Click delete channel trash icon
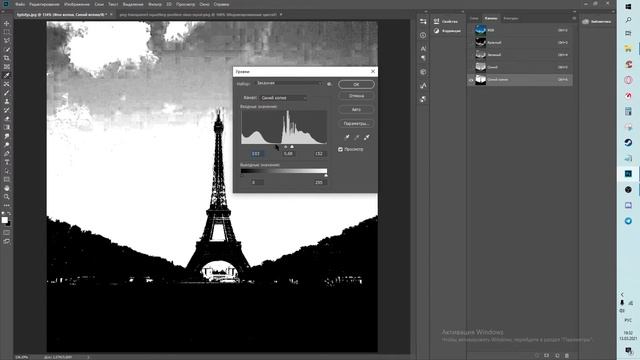The height and width of the screenshot is (360, 640). coord(567,356)
